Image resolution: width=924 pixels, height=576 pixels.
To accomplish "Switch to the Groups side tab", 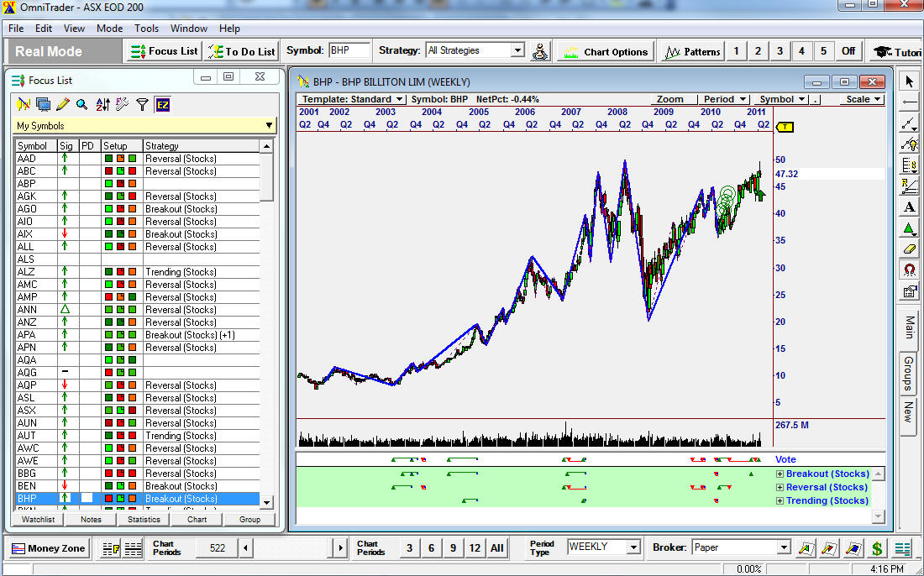I will 909,374.
